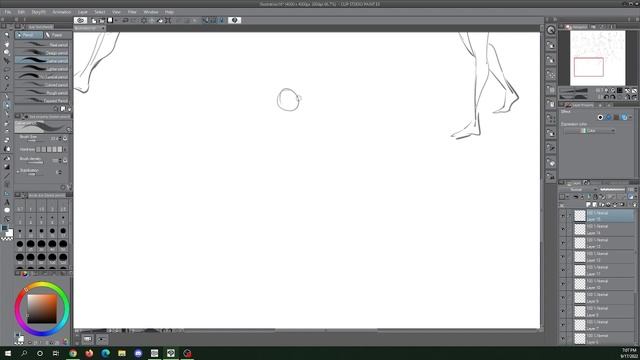The image size is (640, 360).
Task: Open the File menu
Action: click(8, 12)
